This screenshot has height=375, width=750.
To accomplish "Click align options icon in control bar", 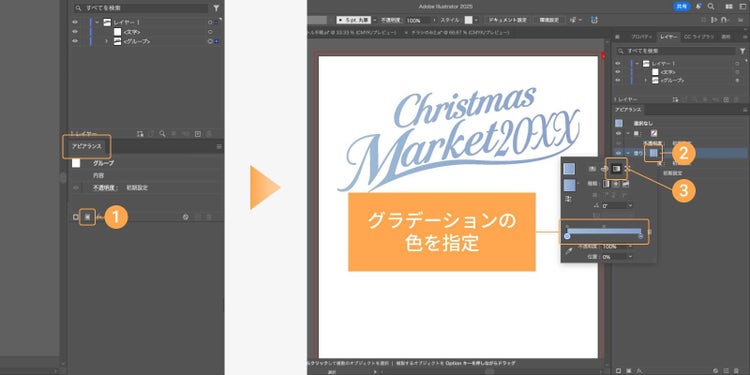I will (x=574, y=20).
